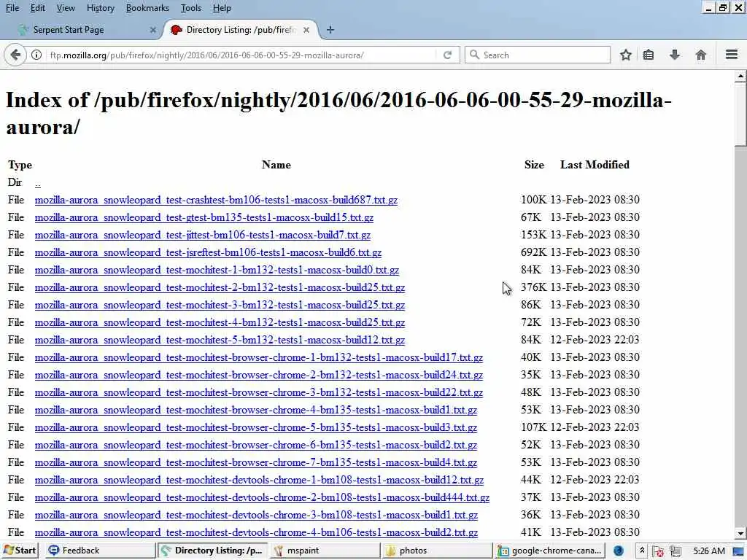Open the View menu
Screen dimensions: 747x560
(66, 8)
